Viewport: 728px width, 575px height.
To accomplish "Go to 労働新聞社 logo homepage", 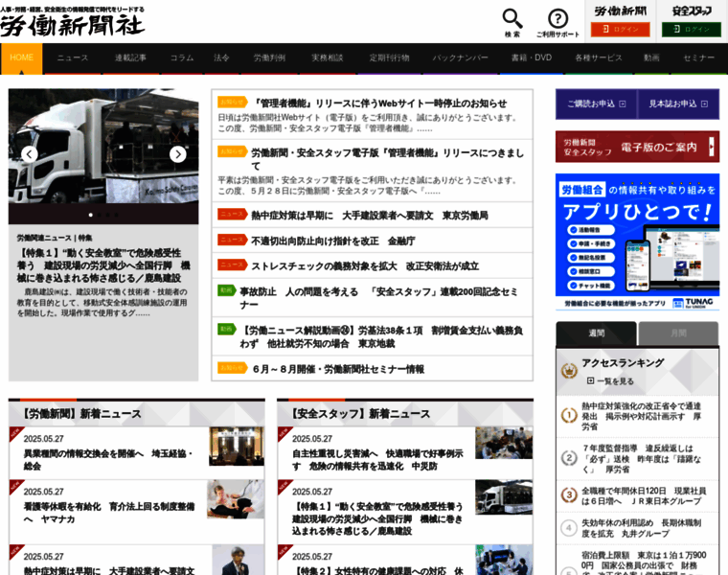I will tap(73, 21).
